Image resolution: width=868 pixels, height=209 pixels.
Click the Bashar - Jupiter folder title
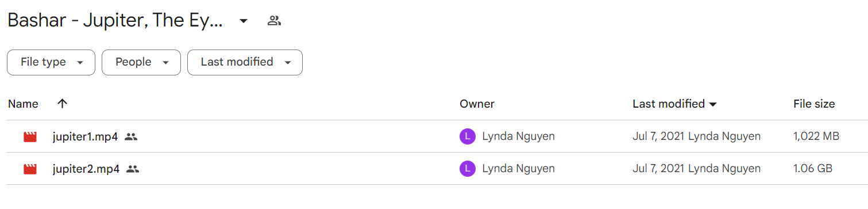point(115,21)
